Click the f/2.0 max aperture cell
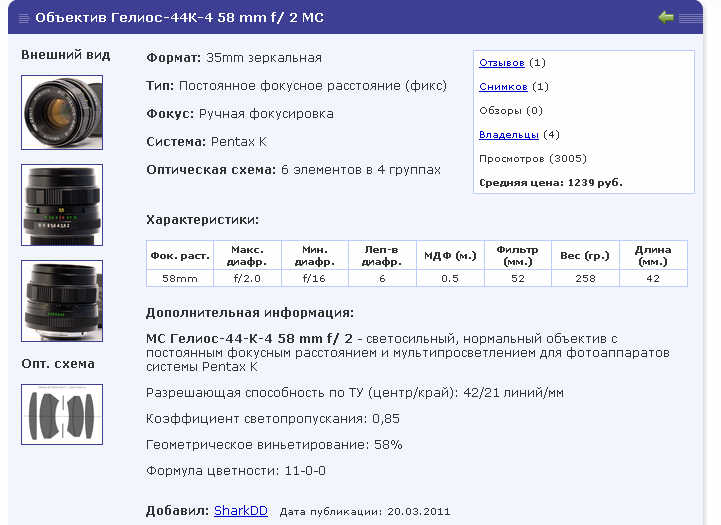The image size is (721, 525). click(x=247, y=278)
